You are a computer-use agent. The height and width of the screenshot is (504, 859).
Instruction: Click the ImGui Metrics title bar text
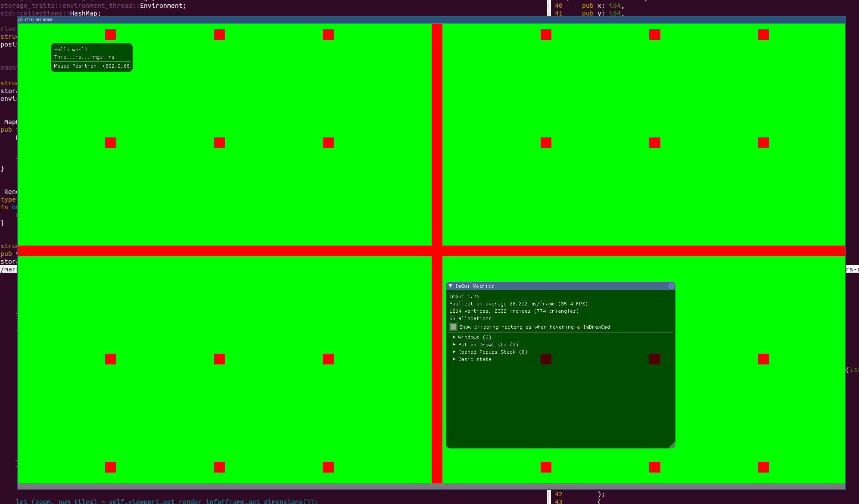click(x=474, y=286)
